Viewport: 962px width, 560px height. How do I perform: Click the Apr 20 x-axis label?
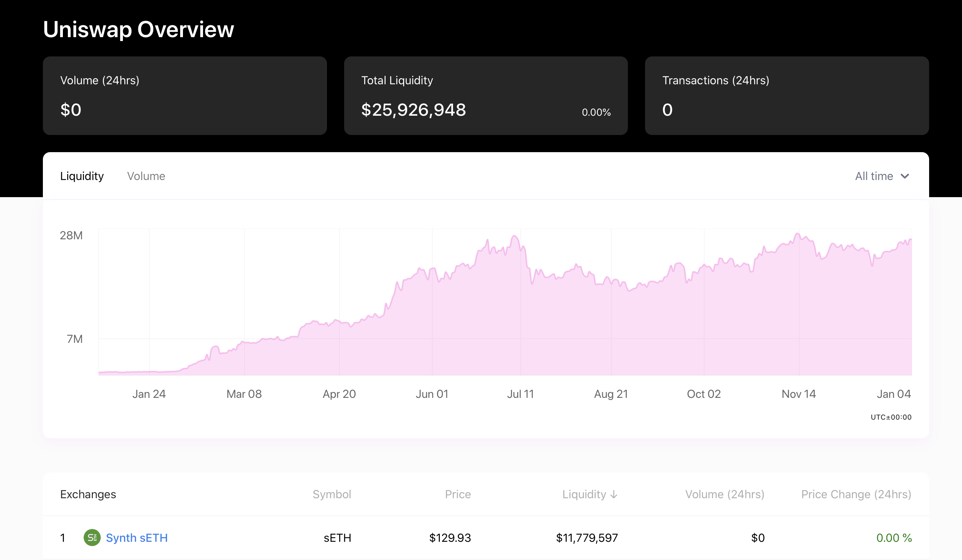[339, 394]
